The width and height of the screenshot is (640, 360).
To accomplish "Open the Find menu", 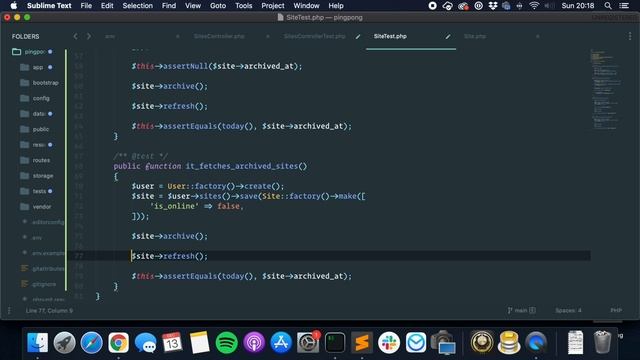I will click(169, 6).
